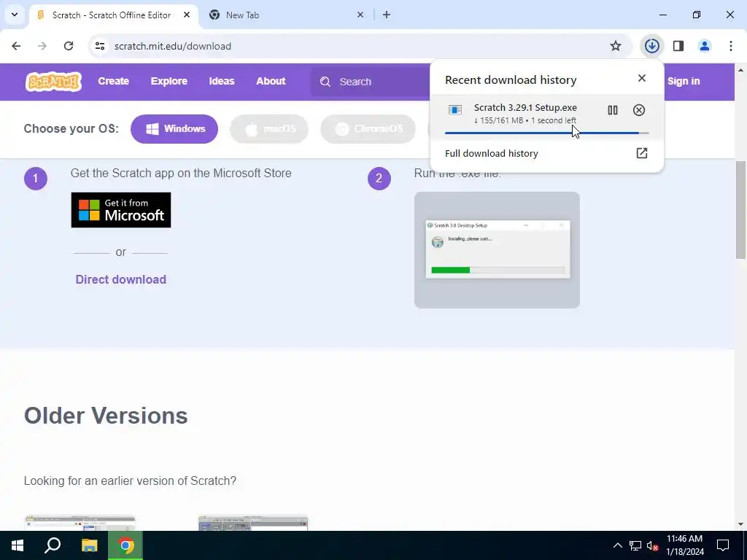
Task: Open the Create menu item
Action: click(x=113, y=81)
